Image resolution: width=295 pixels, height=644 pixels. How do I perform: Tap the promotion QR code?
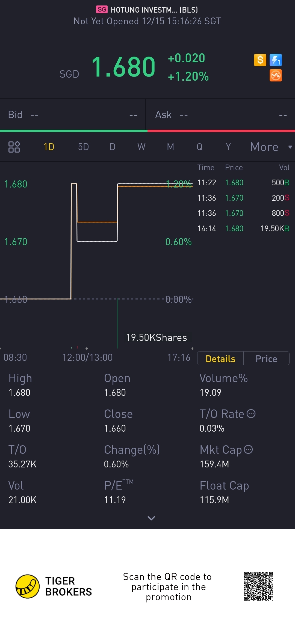pos(258,586)
